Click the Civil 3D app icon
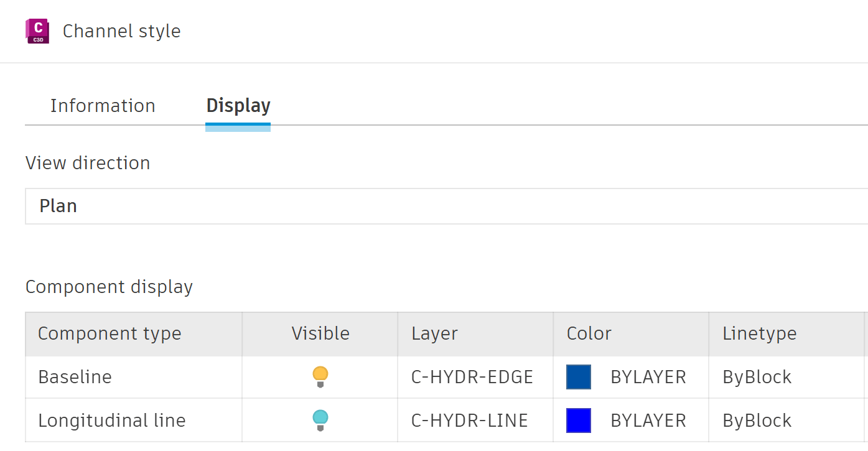 tap(37, 31)
